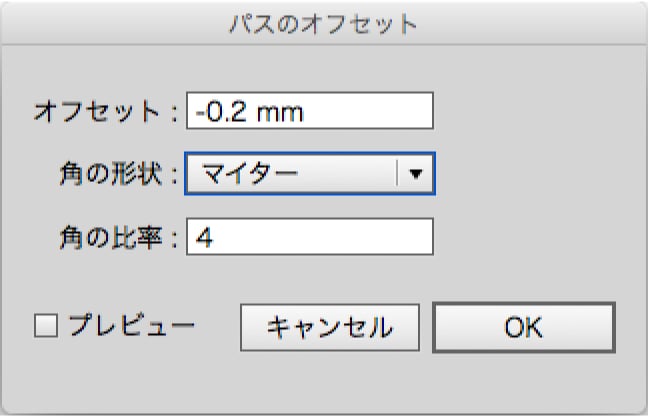
Task: Toggle preview using the square checkbox
Action: point(46,326)
